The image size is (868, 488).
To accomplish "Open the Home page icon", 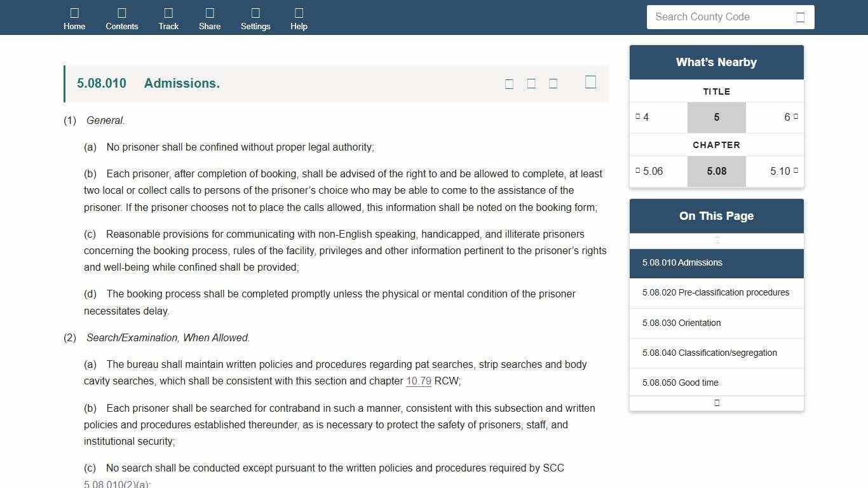I will coord(74,17).
